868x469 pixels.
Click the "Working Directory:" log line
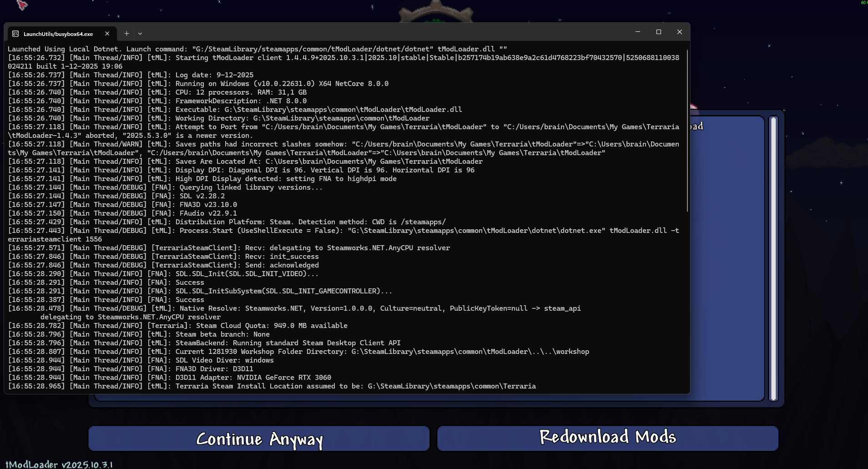click(219, 118)
